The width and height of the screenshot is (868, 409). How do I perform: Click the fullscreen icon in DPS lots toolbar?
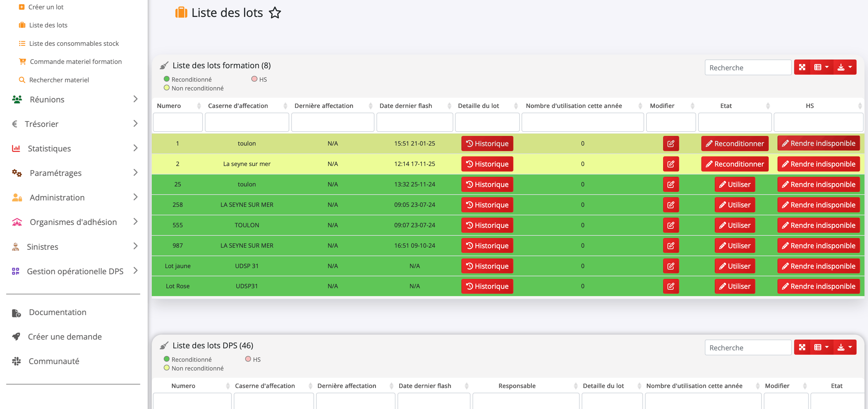tap(802, 347)
